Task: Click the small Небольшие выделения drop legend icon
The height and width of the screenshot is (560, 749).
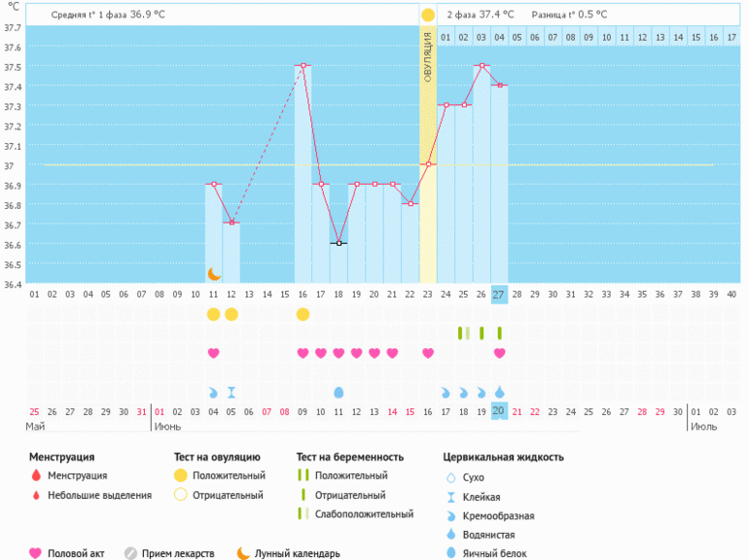Action: click(x=36, y=496)
